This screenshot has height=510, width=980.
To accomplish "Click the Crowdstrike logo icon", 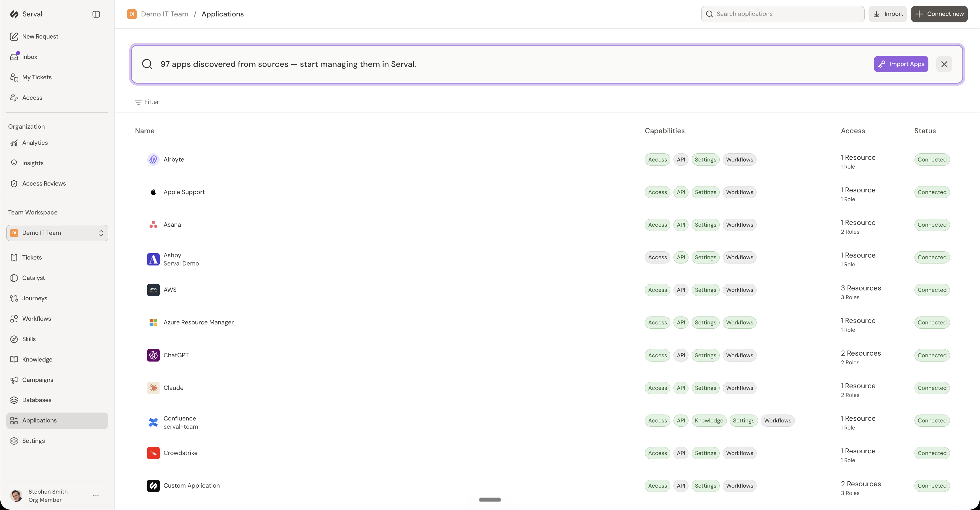I will click(153, 453).
